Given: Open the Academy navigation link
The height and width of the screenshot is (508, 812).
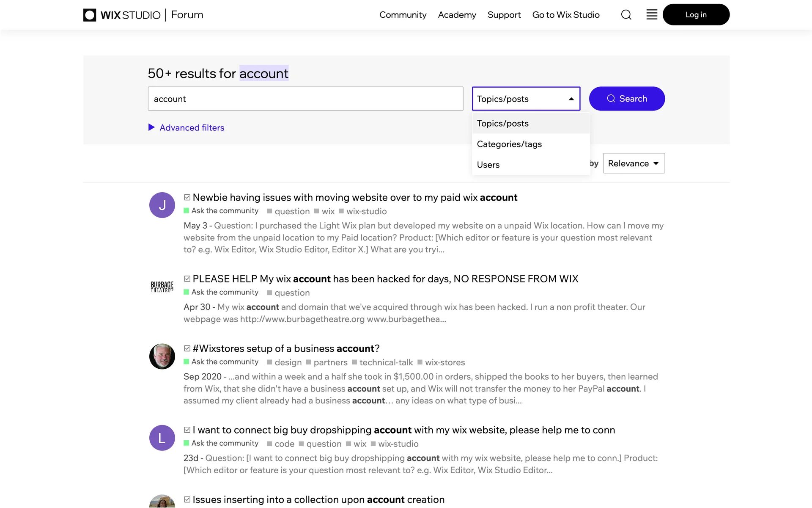Looking at the screenshot, I should [x=457, y=15].
